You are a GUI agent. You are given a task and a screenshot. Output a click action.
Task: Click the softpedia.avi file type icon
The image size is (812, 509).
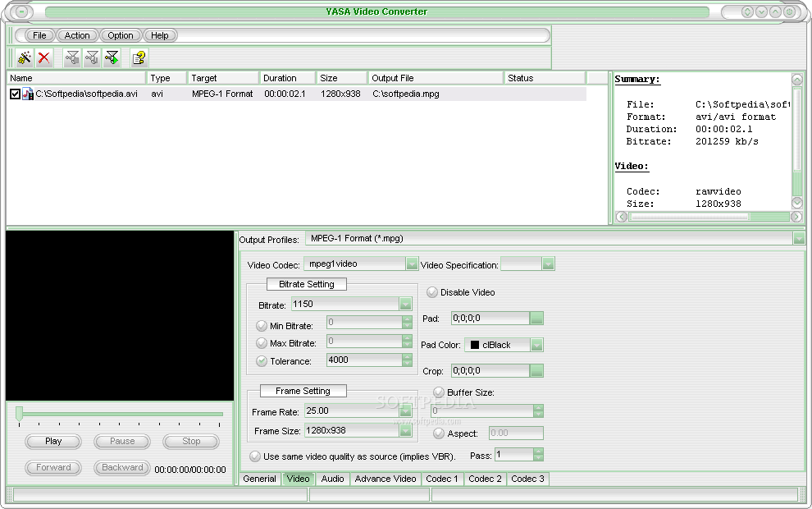[27, 94]
